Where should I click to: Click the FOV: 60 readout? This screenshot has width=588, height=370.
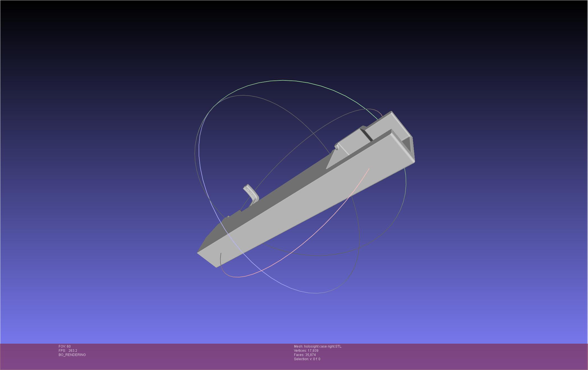click(65, 346)
